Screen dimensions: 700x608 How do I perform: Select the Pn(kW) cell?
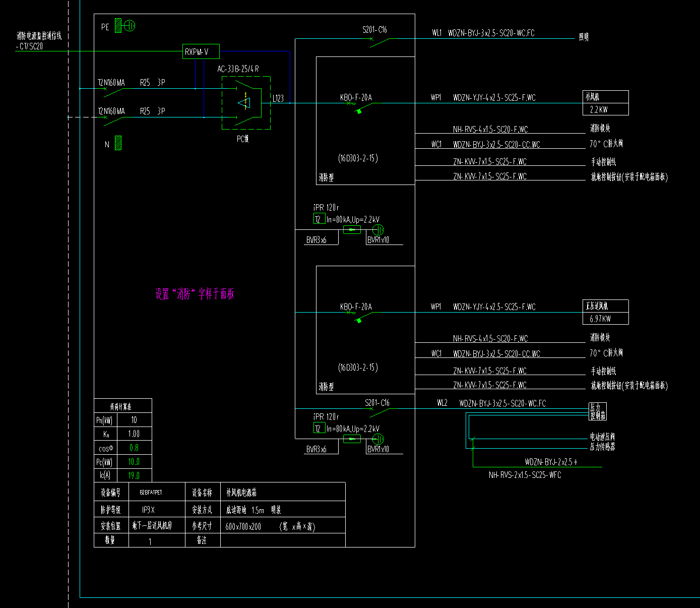[105, 420]
